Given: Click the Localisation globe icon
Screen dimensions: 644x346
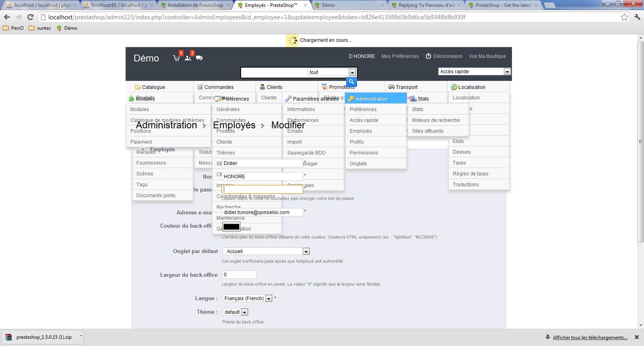Looking at the screenshot, I should coord(454,87).
